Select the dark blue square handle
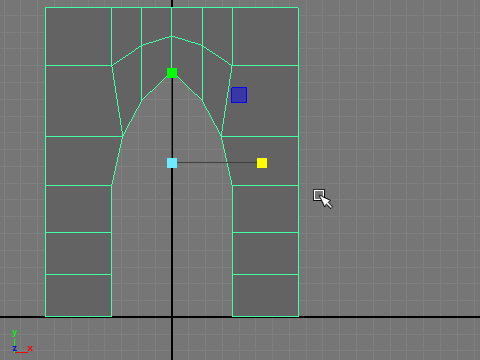Viewport: 480px width, 360px height. [x=239, y=95]
